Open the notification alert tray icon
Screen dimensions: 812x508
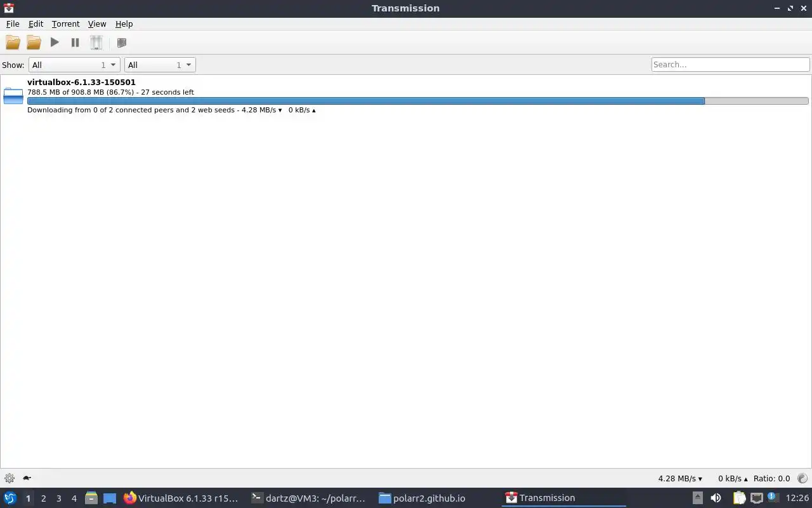[x=772, y=498]
